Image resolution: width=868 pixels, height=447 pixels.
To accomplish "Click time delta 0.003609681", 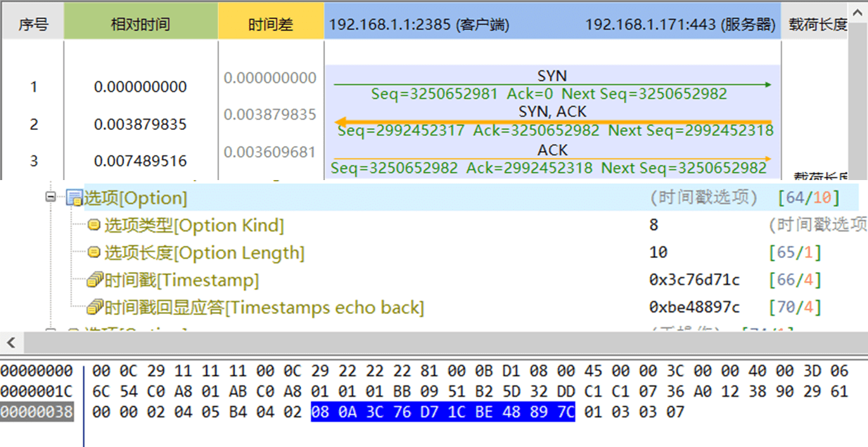I will 270,152.
